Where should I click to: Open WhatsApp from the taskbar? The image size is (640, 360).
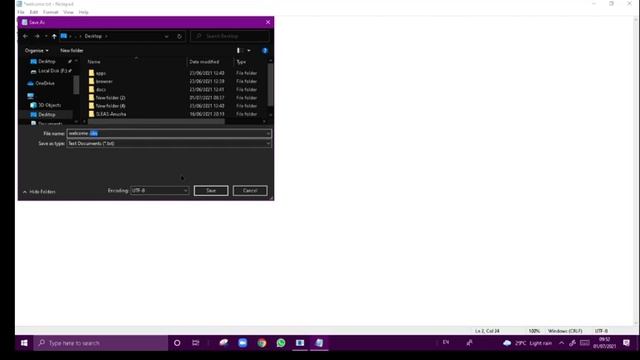(281, 343)
